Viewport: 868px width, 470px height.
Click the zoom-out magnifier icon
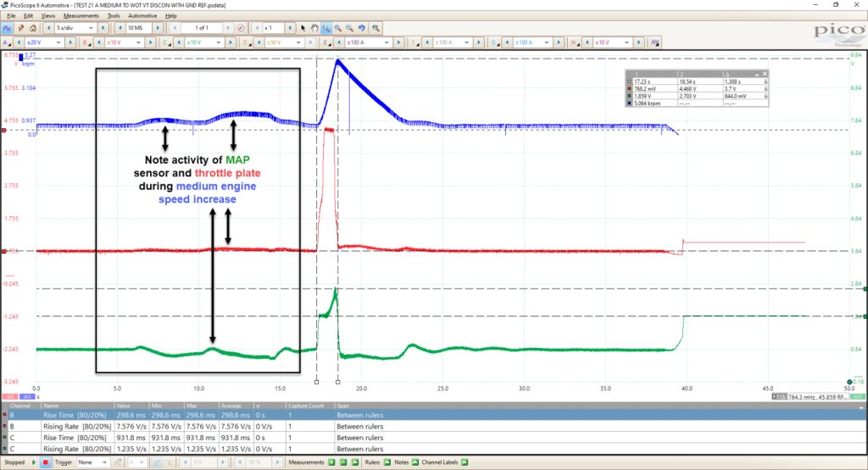pyautogui.click(x=349, y=28)
